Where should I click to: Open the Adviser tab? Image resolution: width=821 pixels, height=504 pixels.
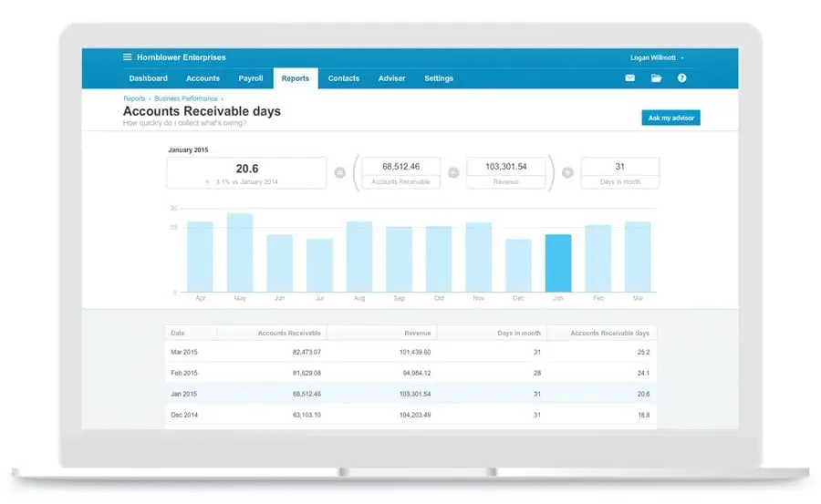pos(392,78)
